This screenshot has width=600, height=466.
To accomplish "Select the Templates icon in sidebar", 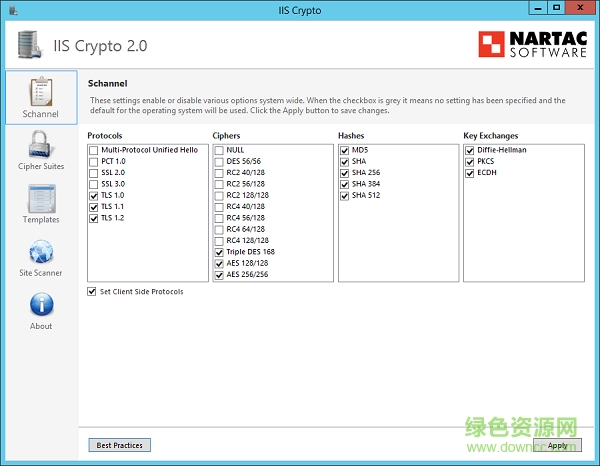I will [40, 199].
